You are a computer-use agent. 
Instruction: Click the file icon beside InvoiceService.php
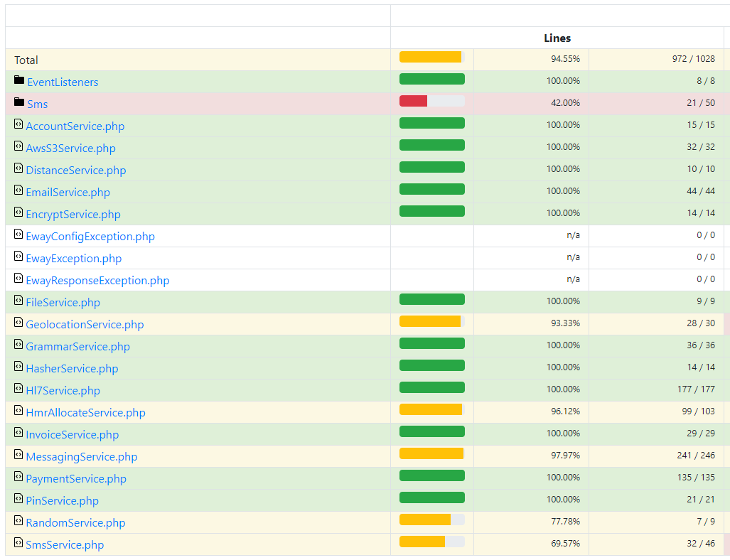[18, 433]
